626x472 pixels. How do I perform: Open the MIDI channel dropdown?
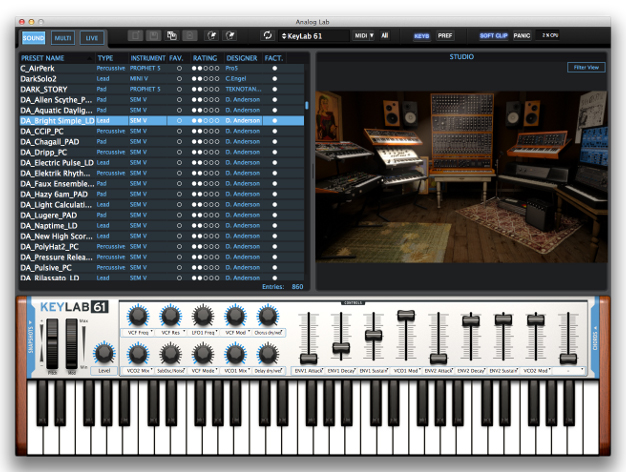pyautogui.click(x=364, y=36)
